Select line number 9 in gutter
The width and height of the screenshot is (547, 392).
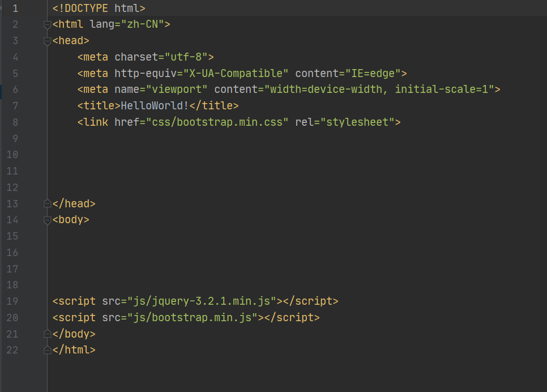click(x=15, y=139)
